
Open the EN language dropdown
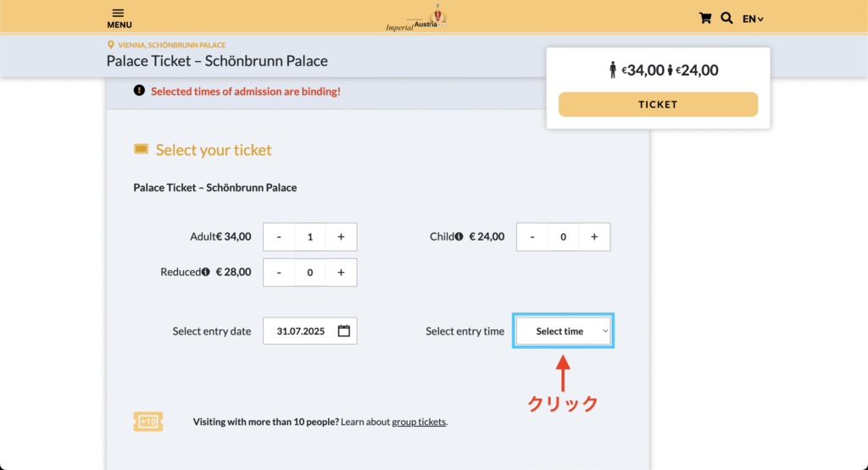pos(753,19)
